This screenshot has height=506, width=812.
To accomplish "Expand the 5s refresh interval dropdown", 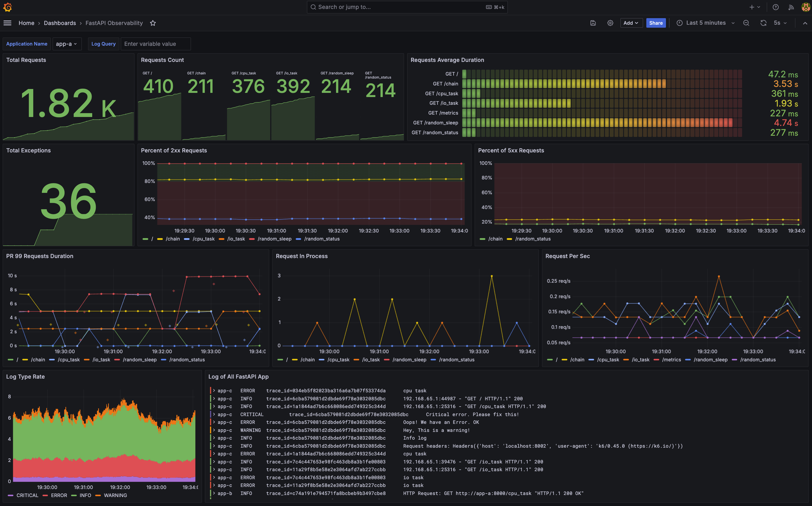I will point(780,23).
